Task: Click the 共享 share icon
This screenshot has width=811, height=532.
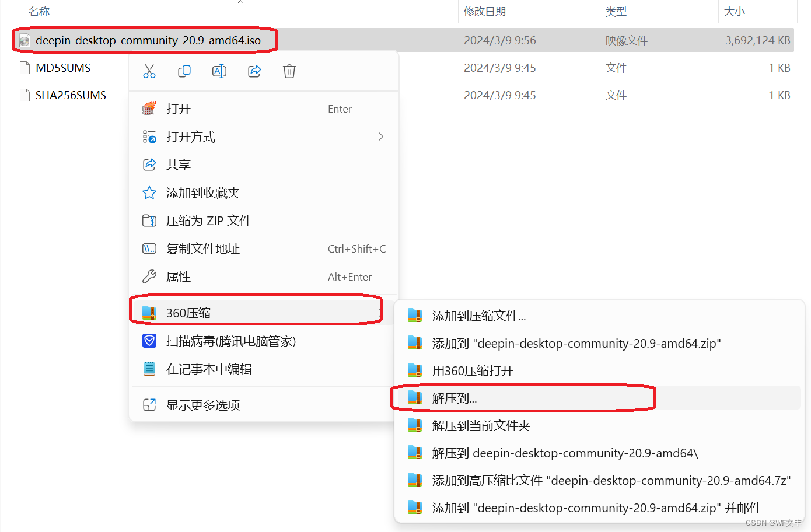Action: coord(149,164)
